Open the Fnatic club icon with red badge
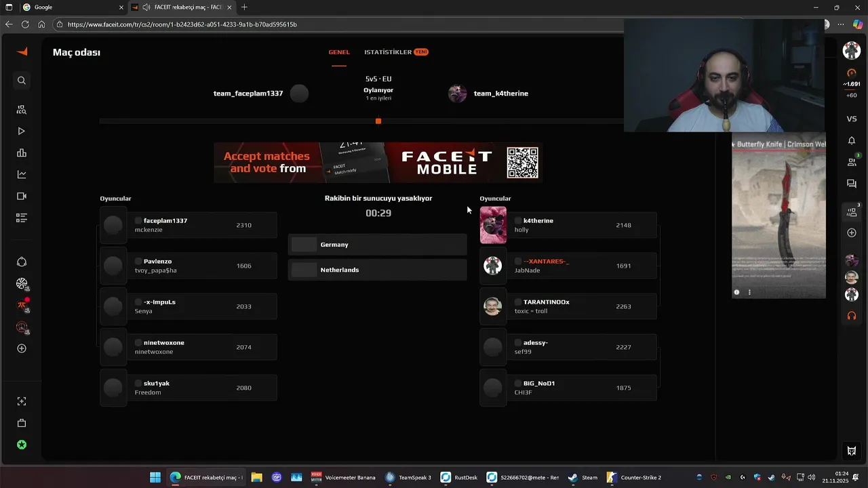 click(22, 305)
